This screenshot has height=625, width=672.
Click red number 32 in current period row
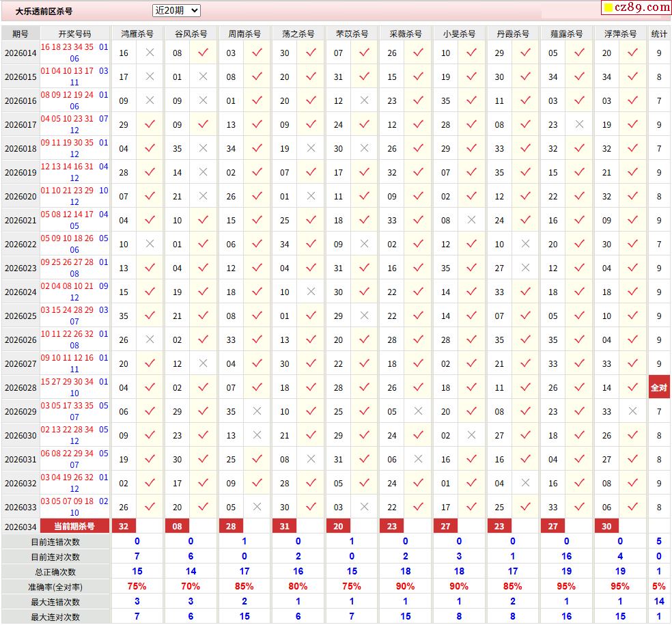[124, 526]
